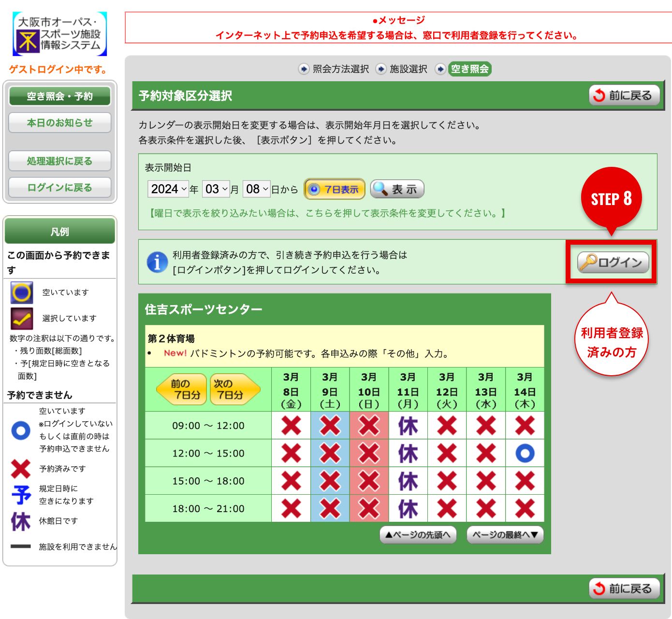Viewport: 672px width, 619px height.
Task: Click the Osaka OPAS sports system logo
Action: click(x=59, y=34)
